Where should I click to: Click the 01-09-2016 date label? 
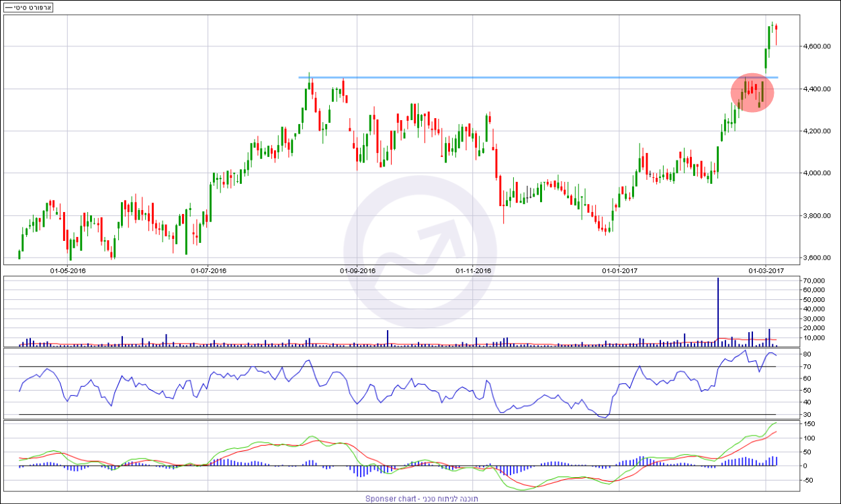point(357,271)
